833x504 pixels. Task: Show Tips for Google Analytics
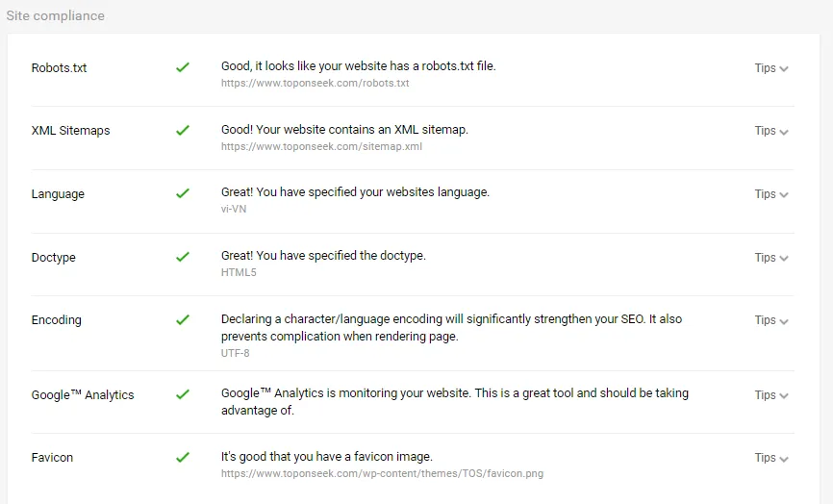[x=771, y=395]
